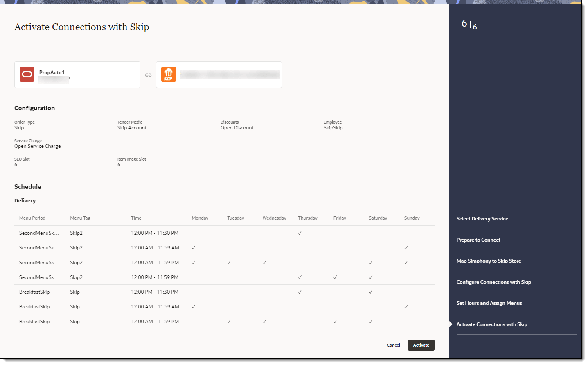This screenshot has height=365, width=588.
Task: Click Thursday checkmark in SecondMenuSk 12:00 PM - 11:59 PM row
Action: point(300,277)
